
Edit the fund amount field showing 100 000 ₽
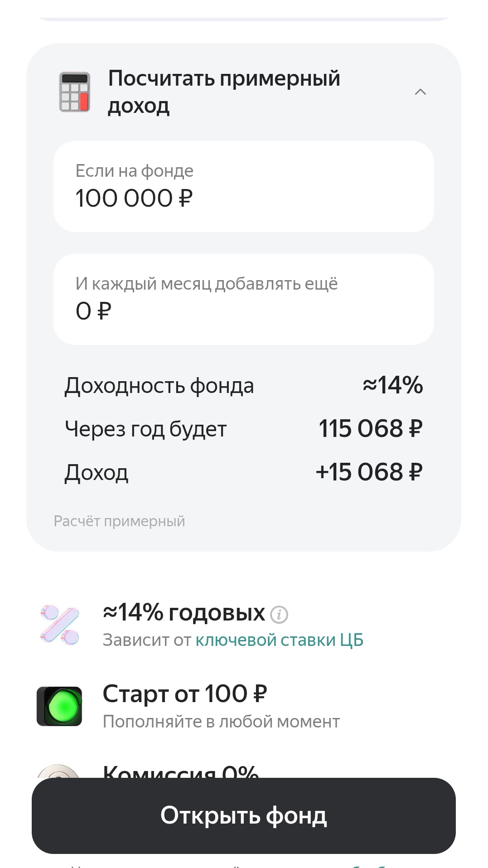243,187
